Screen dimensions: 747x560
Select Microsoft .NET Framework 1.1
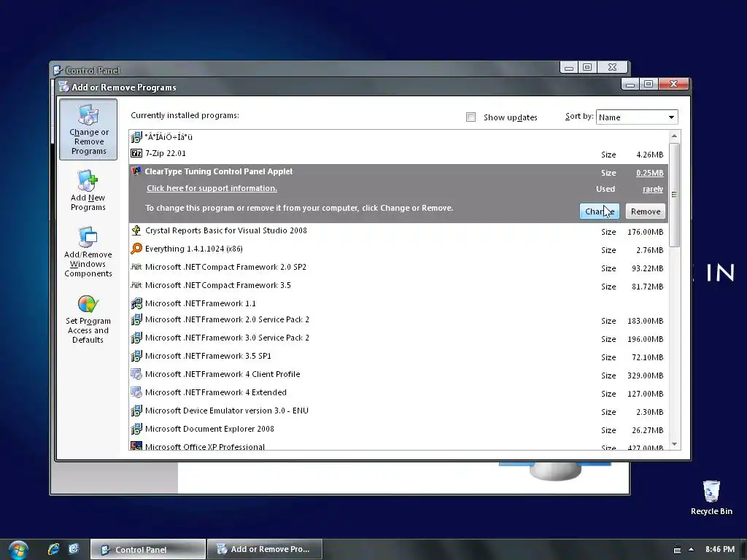pos(398,303)
